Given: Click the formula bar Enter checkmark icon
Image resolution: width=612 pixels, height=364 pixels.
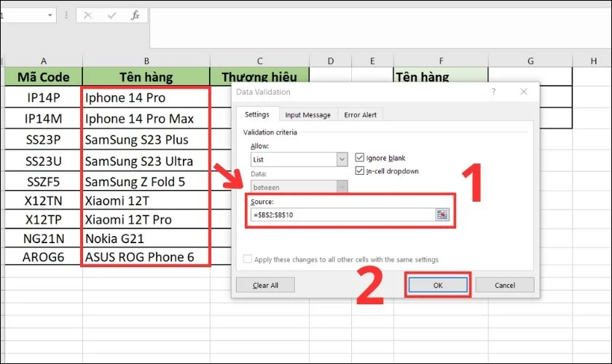Looking at the screenshot, I should click(x=112, y=15).
